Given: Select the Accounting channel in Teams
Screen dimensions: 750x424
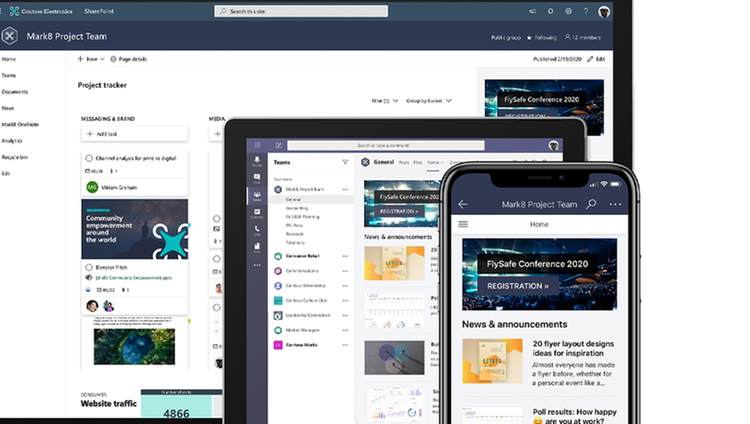Looking at the screenshot, I should tap(297, 208).
